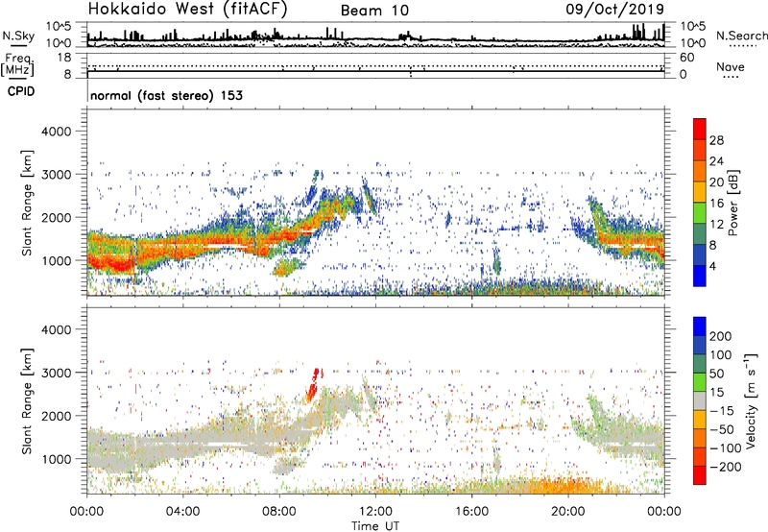The height and width of the screenshot is (532, 768).
Task: Click the 'Velocity [m s-1]' colorbar label
Action: click(x=751, y=400)
